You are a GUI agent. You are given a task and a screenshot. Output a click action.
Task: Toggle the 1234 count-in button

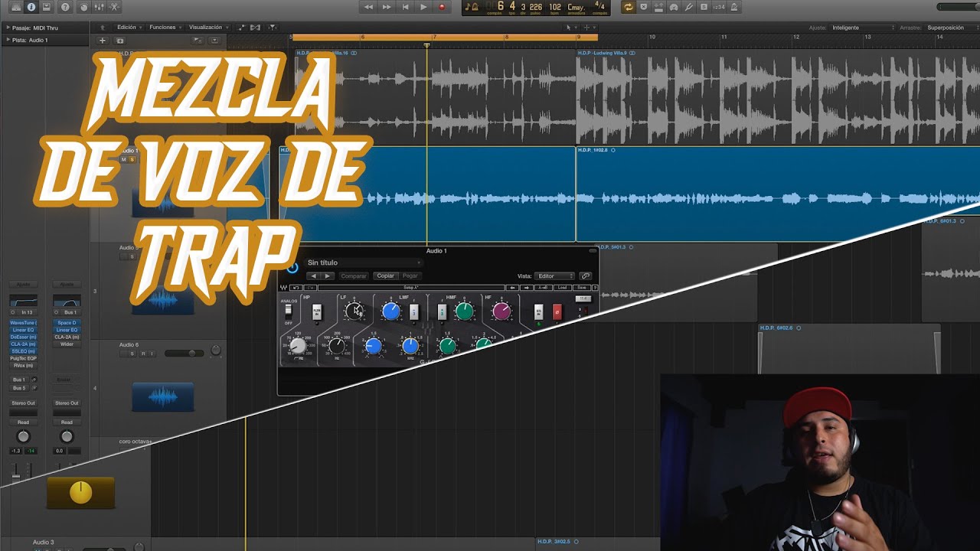point(718,7)
